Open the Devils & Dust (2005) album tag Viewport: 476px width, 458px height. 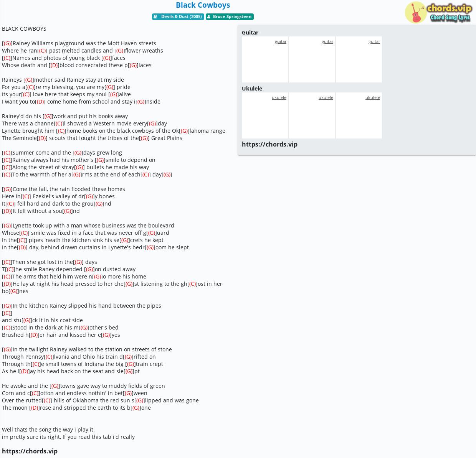(178, 16)
